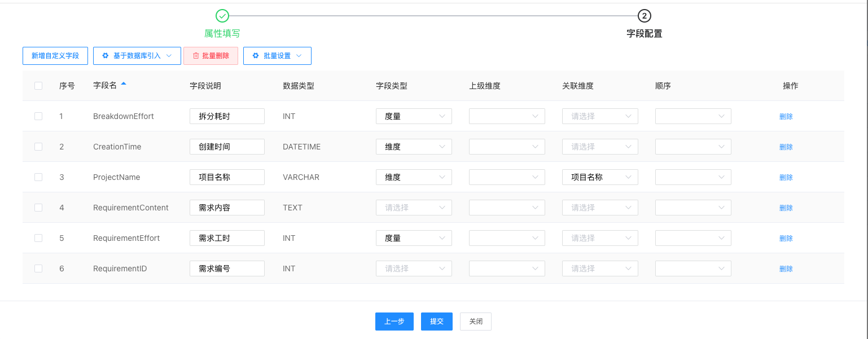Click the 字段名 sort arrow icon
Viewport: 868px width, 339px height.
coord(124,85)
